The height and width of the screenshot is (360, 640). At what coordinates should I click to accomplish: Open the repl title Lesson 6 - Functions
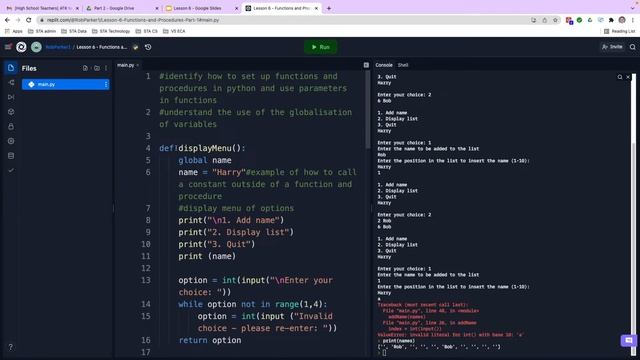(102, 47)
